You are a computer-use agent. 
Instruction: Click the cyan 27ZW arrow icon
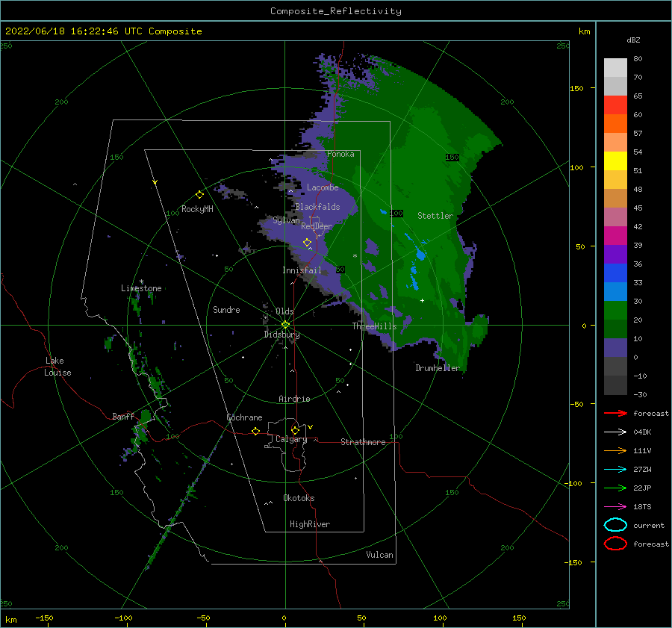coord(615,469)
